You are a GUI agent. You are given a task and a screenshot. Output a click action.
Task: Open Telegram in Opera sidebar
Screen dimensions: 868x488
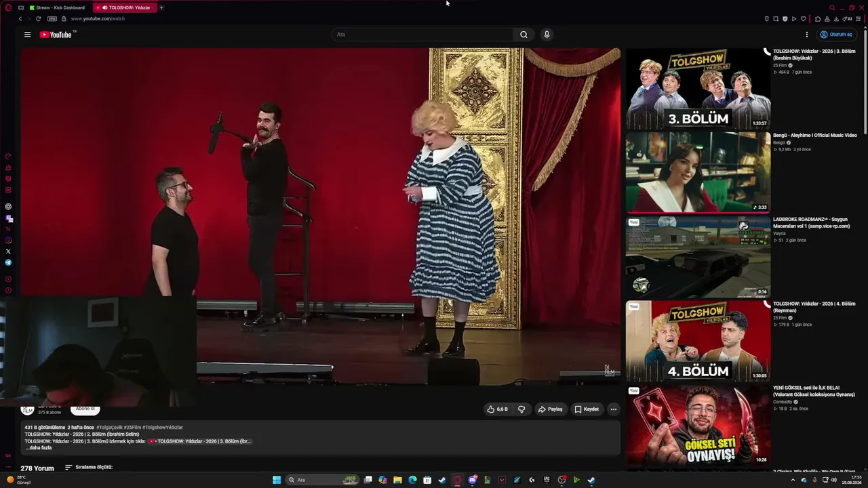pos(8,262)
